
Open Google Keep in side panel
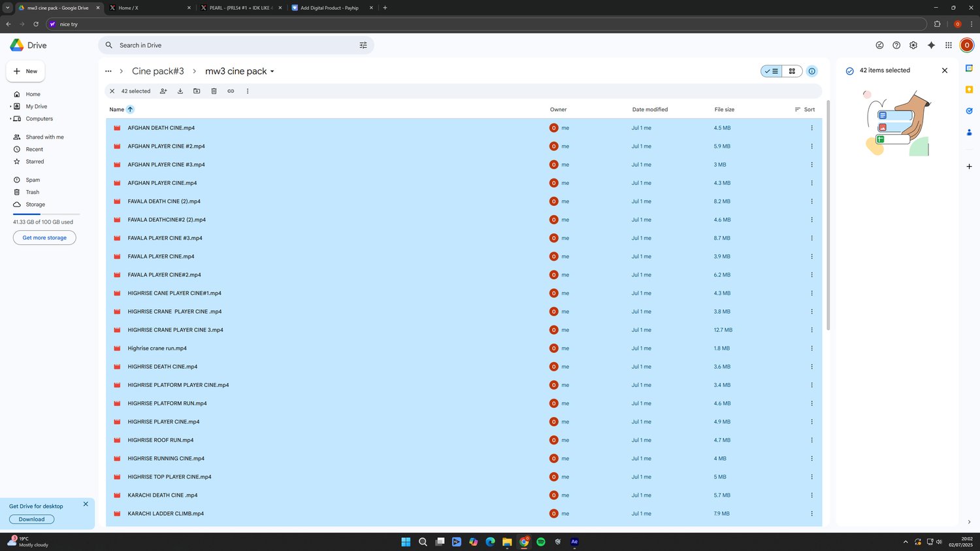click(x=969, y=90)
